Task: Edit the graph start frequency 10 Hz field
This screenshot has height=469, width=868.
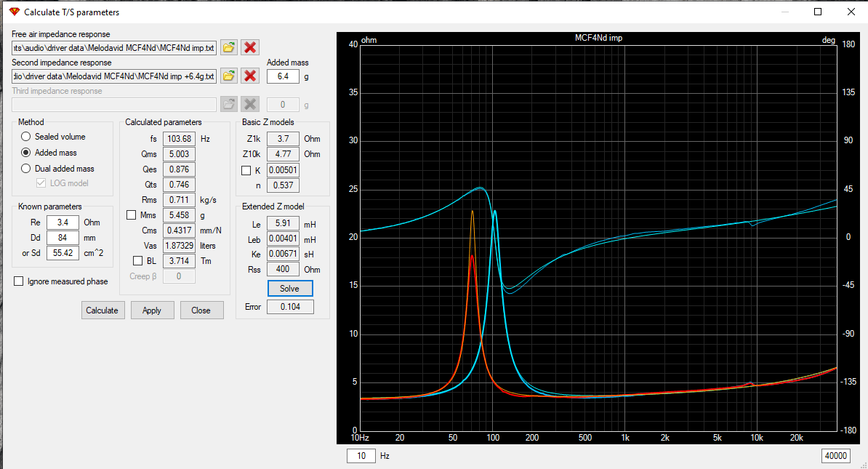Action: (361, 456)
